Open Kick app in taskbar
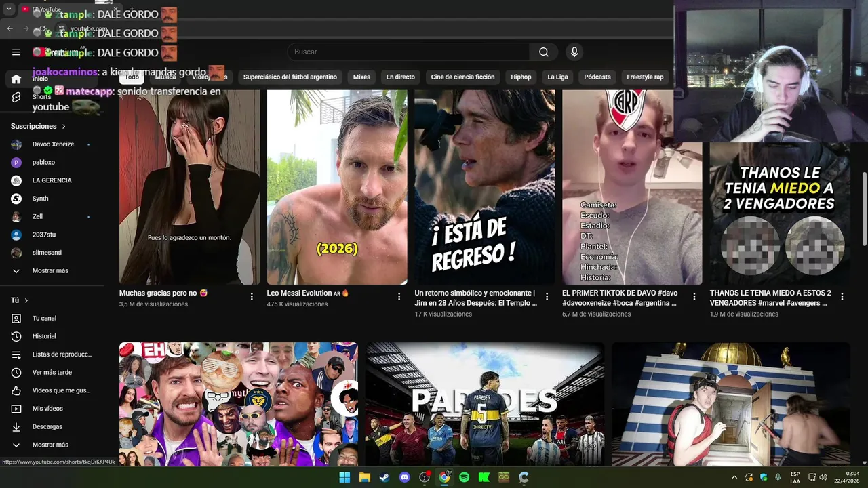The height and width of the screenshot is (488, 868). (x=484, y=477)
